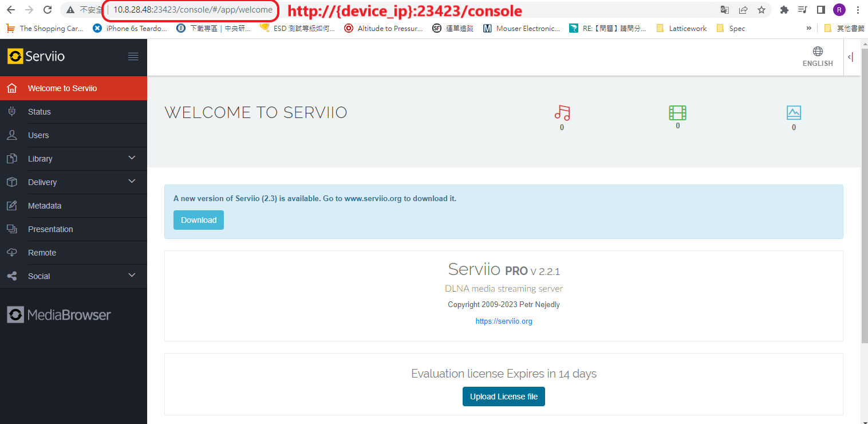Open the https://serviio.org link
Image resolution: width=868 pixels, height=424 pixels.
click(x=504, y=321)
